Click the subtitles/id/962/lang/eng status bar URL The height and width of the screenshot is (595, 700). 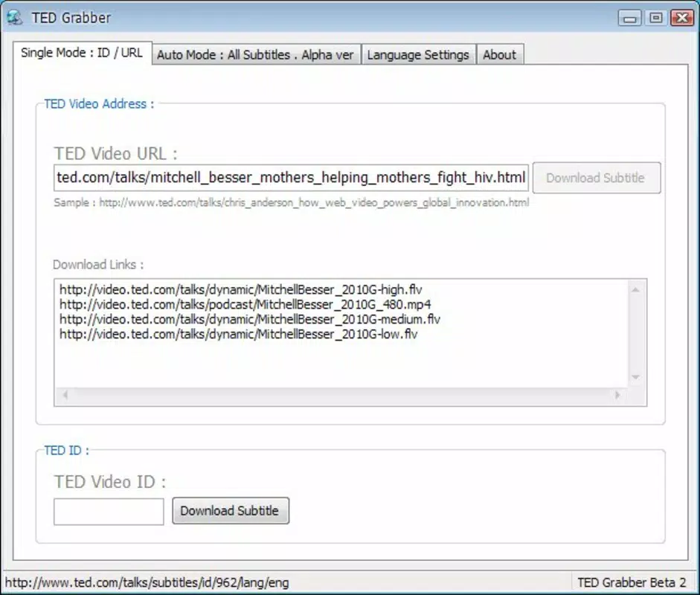click(x=147, y=582)
